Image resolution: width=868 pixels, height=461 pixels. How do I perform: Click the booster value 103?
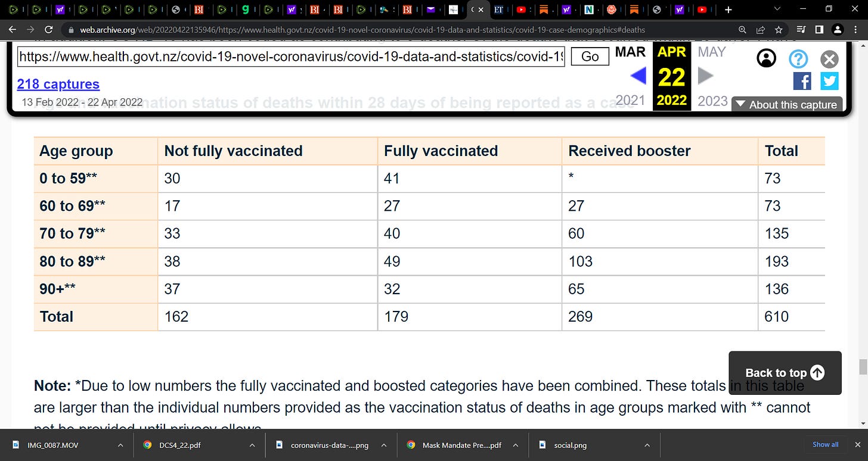click(x=580, y=261)
